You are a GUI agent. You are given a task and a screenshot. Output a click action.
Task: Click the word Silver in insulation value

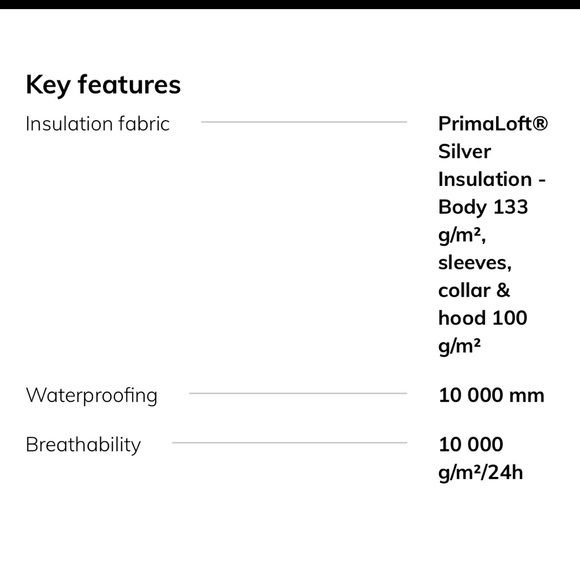coord(465,151)
